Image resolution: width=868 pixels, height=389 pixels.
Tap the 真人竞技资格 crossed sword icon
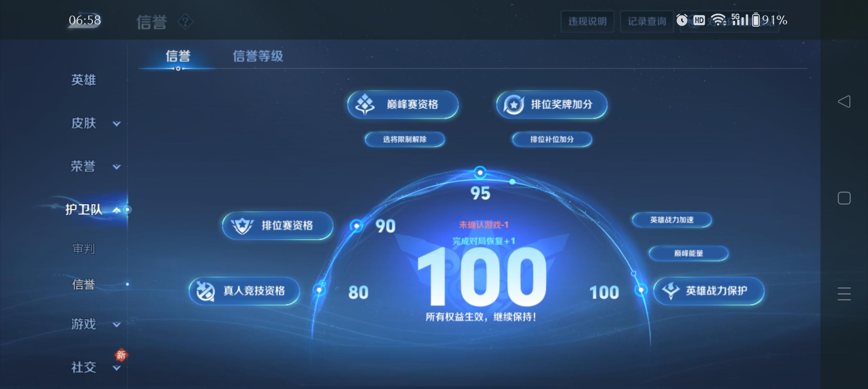pos(205,291)
